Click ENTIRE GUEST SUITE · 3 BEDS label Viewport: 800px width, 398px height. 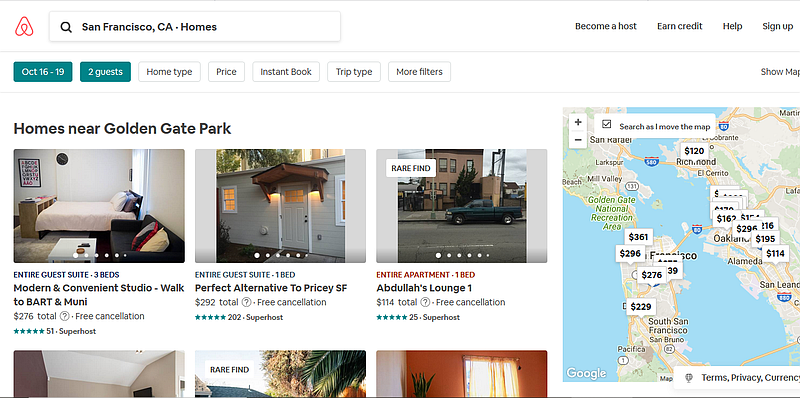[66, 275]
